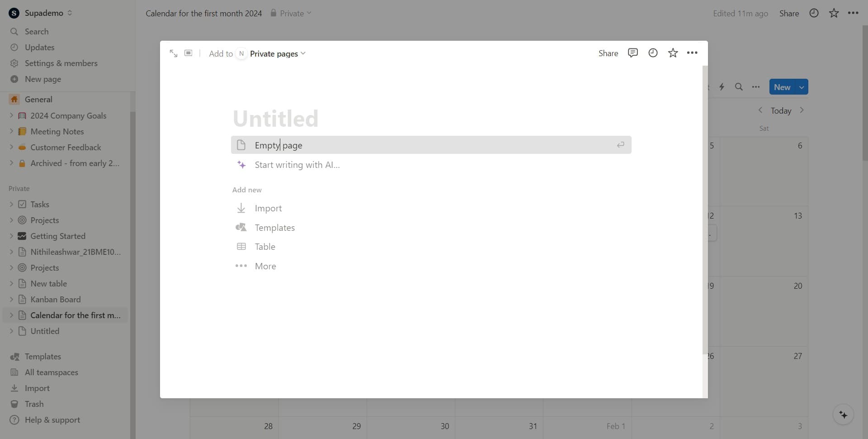Image resolution: width=868 pixels, height=439 pixels.
Task: Expand the Meeting Notes page
Action: (x=11, y=131)
